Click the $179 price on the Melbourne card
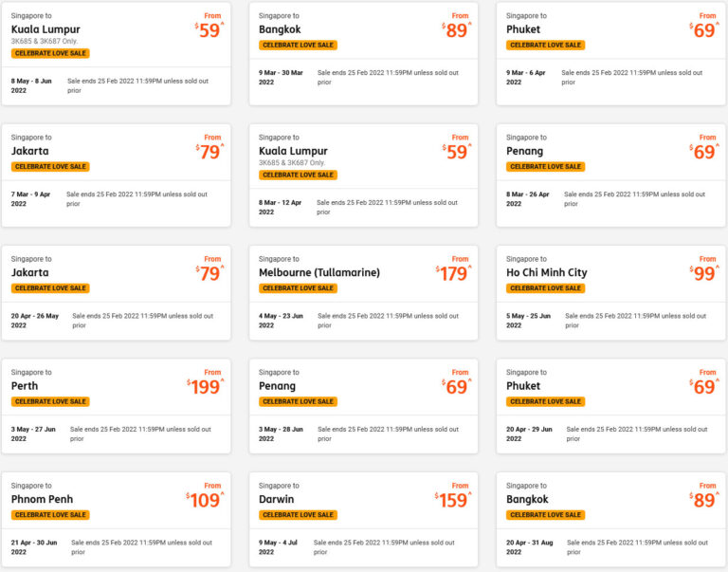This screenshot has height=572, width=728. [453, 274]
